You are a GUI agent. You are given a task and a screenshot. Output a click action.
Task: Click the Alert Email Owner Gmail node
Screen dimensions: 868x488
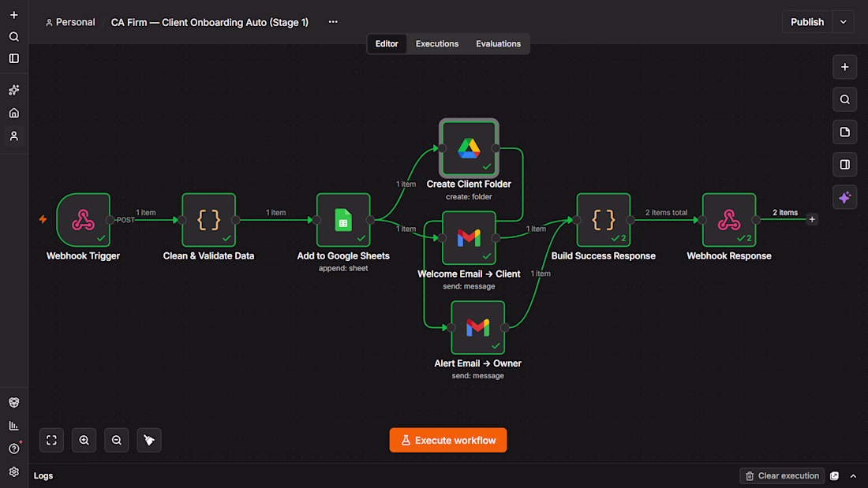pos(477,327)
